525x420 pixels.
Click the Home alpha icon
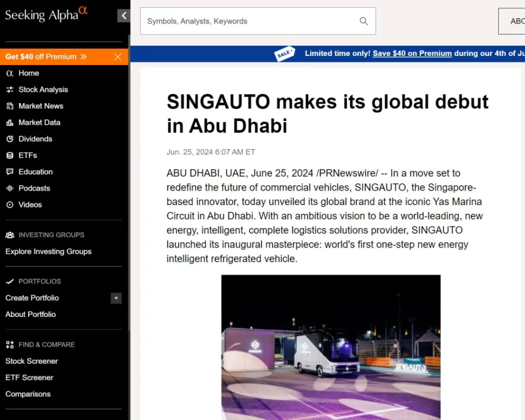pyautogui.click(x=9, y=73)
